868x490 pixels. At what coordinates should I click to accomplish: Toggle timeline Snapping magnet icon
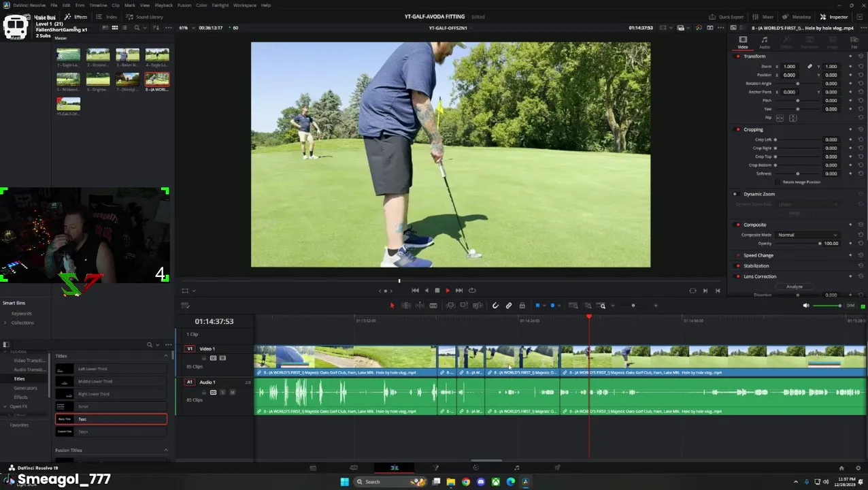click(495, 306)
